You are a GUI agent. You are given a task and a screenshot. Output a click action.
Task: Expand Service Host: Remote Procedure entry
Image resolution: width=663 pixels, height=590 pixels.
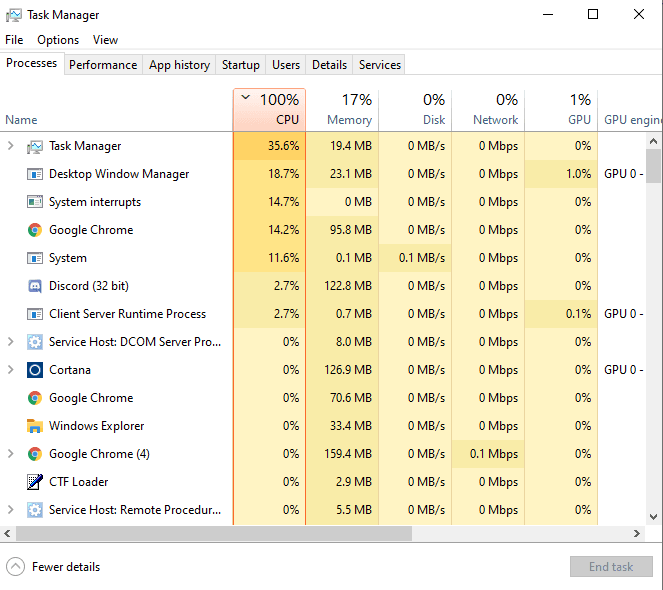pyautogui.click(x=11, y=510)
